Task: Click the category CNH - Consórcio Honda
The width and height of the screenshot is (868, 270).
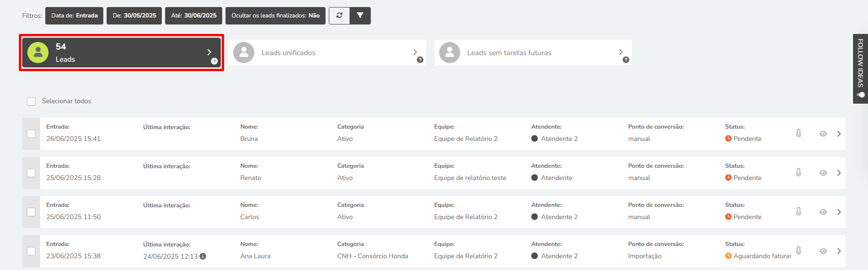Action: pos(373,256)
